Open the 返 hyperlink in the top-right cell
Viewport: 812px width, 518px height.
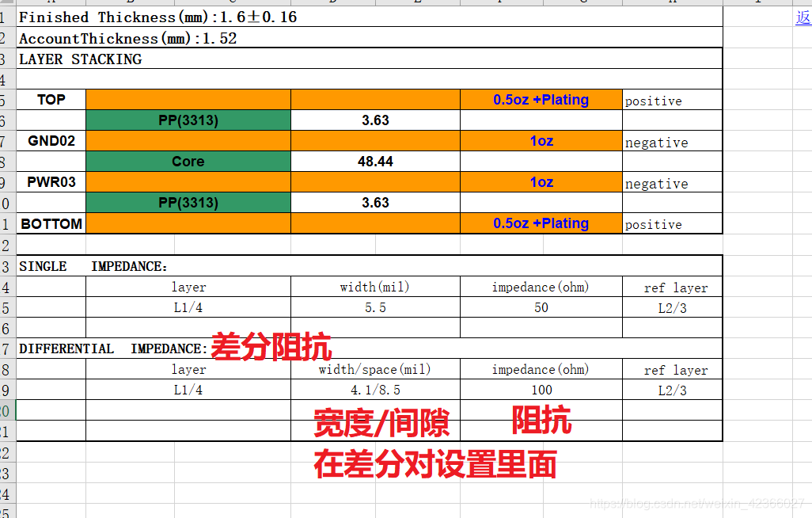(803, 16)
